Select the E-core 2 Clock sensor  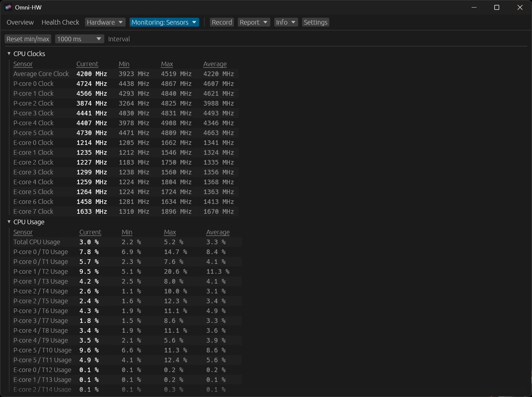[x=125, y=162]
